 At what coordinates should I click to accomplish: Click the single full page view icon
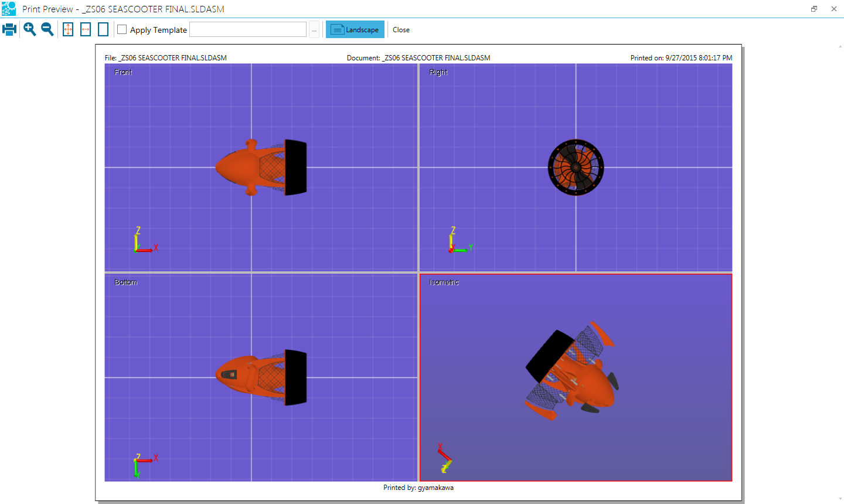point(103,29)
